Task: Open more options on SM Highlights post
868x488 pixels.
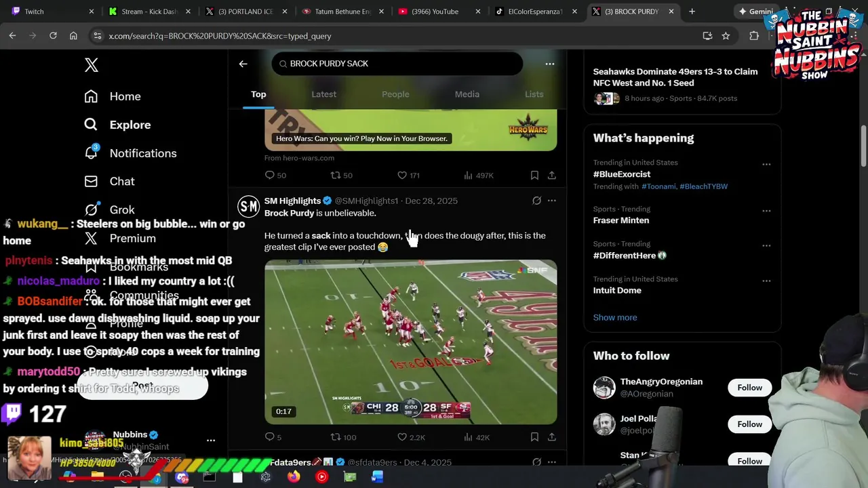Action: click(552, 201)
